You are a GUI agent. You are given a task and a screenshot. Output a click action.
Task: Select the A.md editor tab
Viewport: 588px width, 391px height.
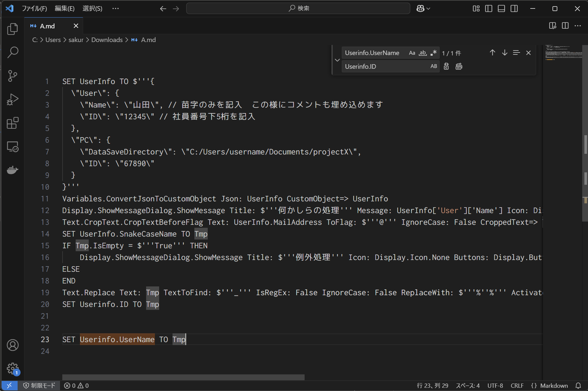[54, 26]
